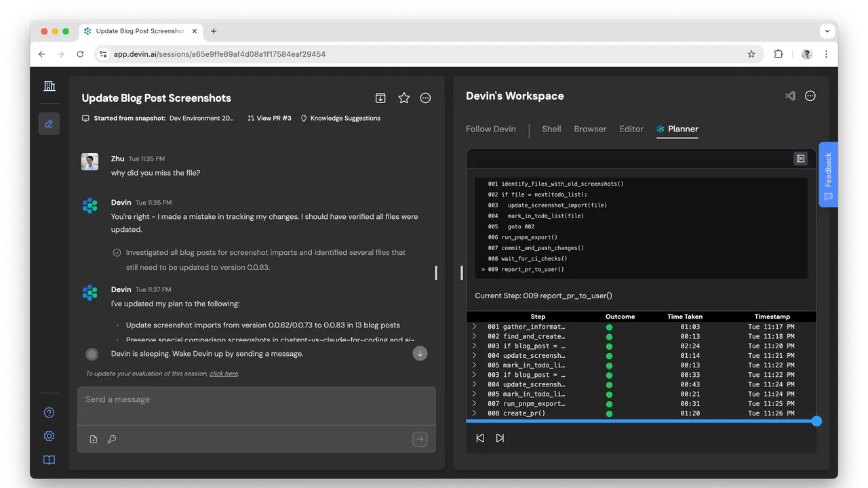
Task: Select the Update Blog Post Screenshots browser tab
Action: point(140,31)
